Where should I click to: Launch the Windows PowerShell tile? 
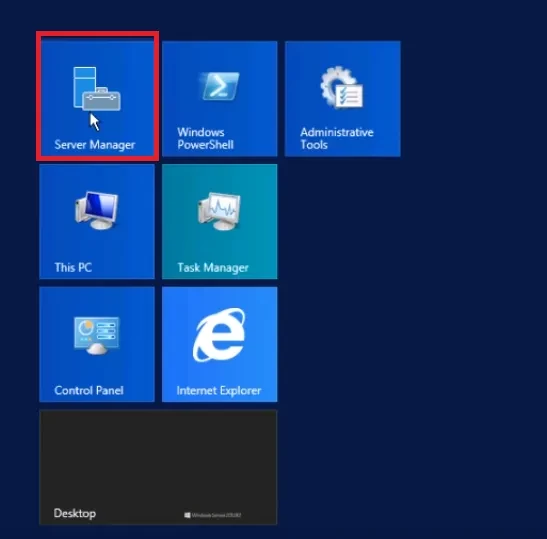pos(220,98)
